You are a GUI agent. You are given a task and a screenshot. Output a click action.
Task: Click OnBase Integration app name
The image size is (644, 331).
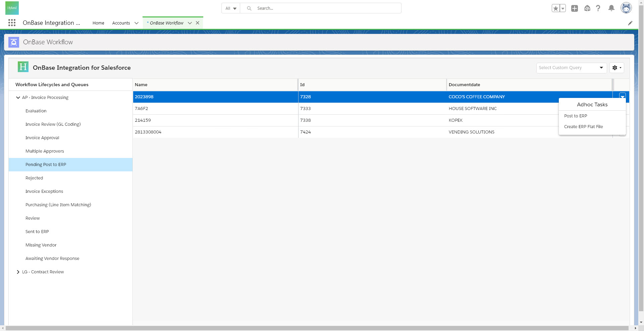click(51, 23)
